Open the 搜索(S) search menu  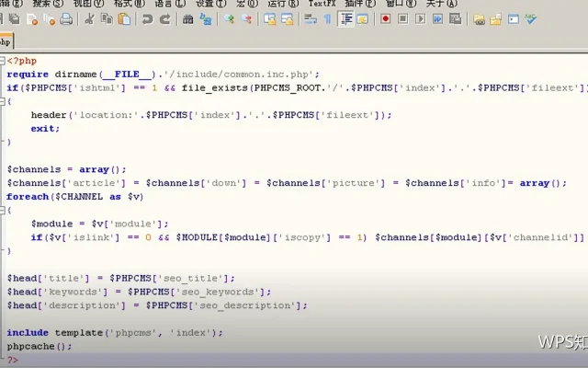[48, 4]
